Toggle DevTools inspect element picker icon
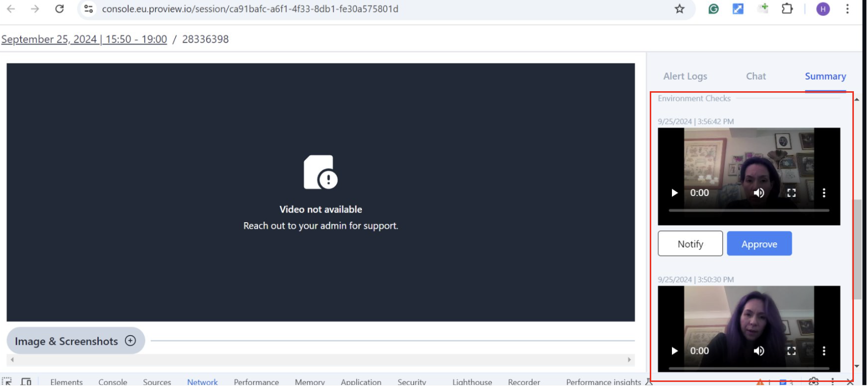Screen dimensions: 868x388 (7, 382)
